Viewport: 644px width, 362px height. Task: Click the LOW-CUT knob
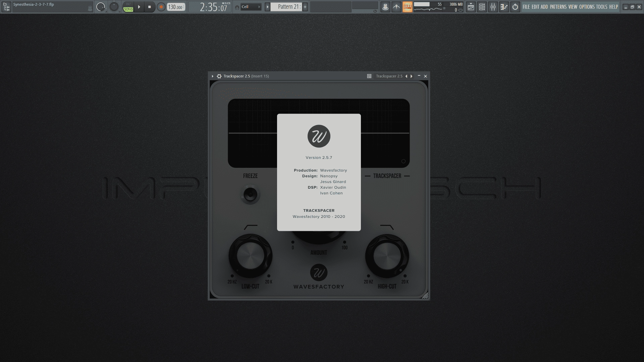(250, 256)
